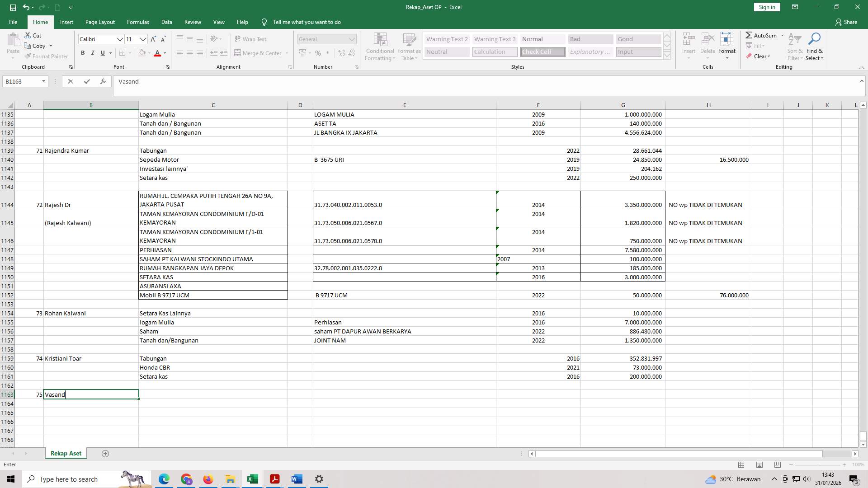Open the Font Size dropdown
This screenshot has height=488, width=868.
(x=143, y=39)
